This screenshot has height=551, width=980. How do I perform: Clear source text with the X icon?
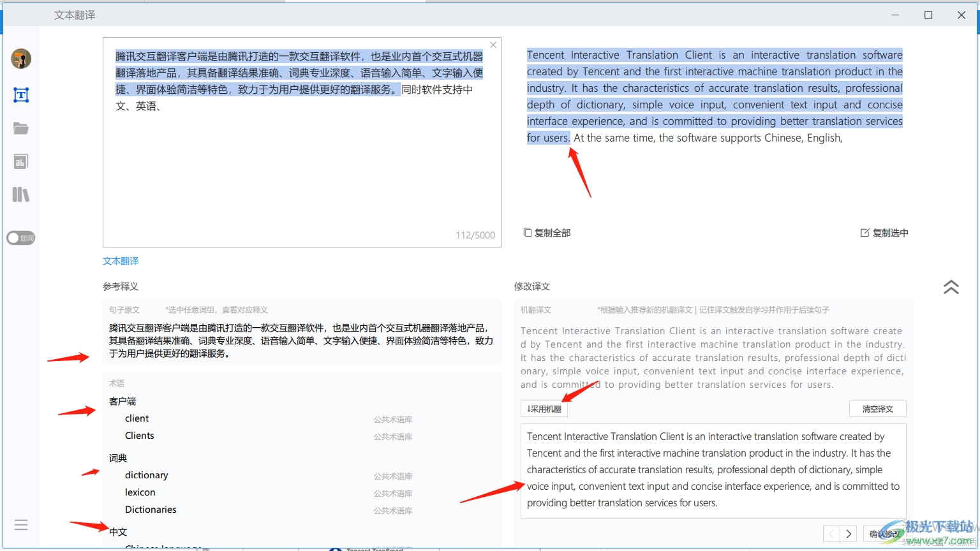coord(493,45)
